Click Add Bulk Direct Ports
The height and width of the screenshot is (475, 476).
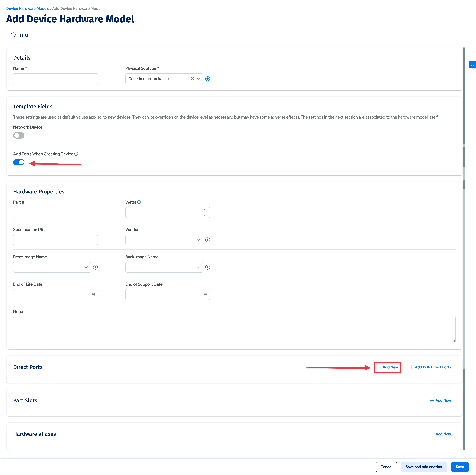pyautogui.click(x=430, y=367)
